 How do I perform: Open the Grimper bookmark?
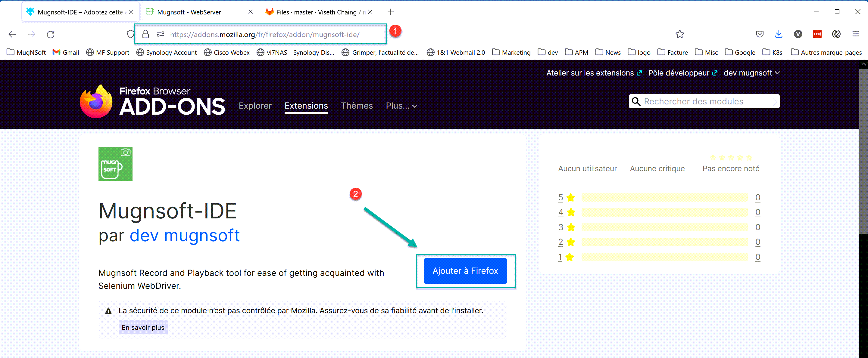tap(380, 52)
